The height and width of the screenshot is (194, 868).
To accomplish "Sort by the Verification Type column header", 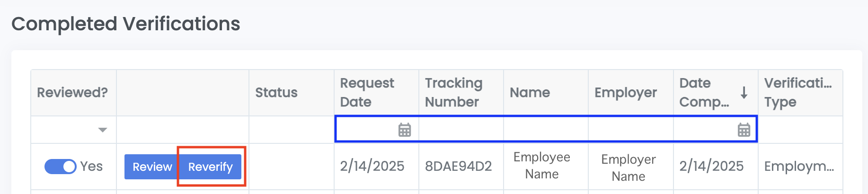I will pos(798,92).
